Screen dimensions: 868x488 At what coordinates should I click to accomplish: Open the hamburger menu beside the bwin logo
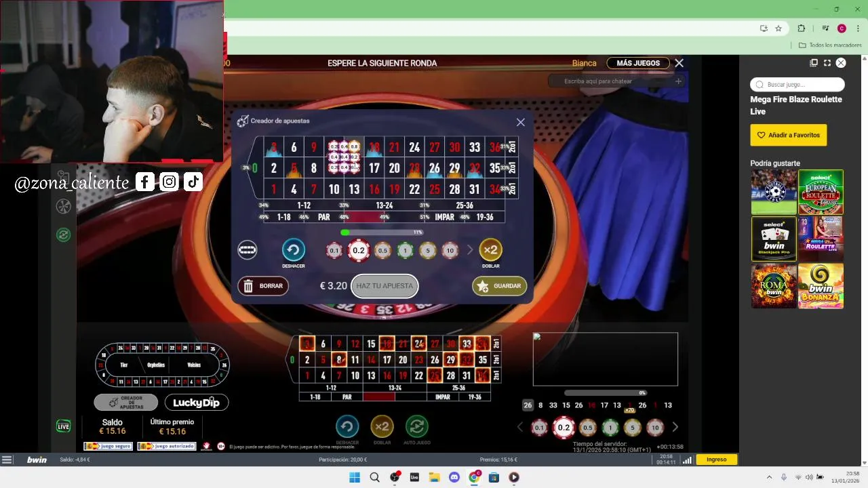7,460
